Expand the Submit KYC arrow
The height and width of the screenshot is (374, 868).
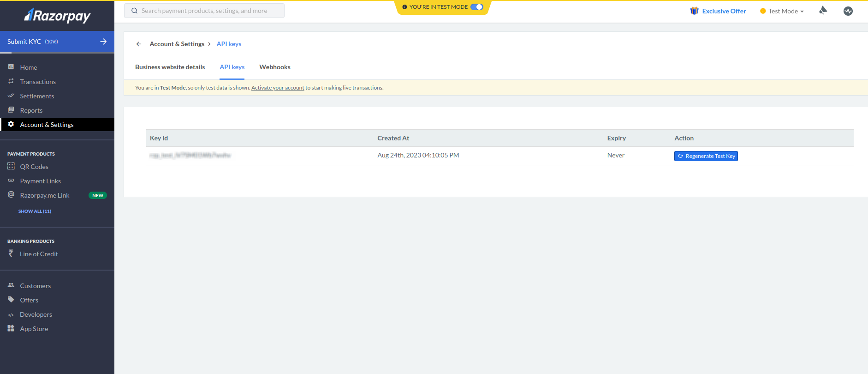click(x=103, y=42)
